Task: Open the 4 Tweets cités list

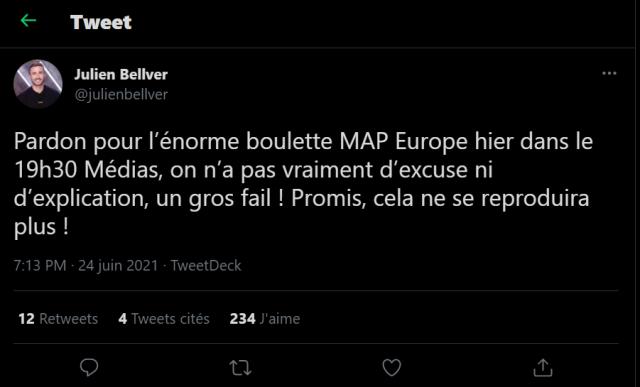Action: click(164, 319)
